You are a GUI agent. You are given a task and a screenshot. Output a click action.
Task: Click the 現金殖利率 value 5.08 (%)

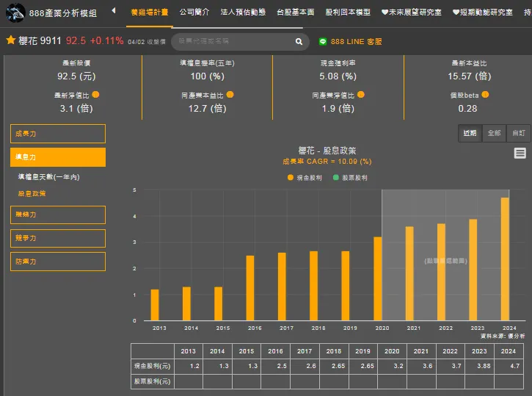[x=338, y=76]
